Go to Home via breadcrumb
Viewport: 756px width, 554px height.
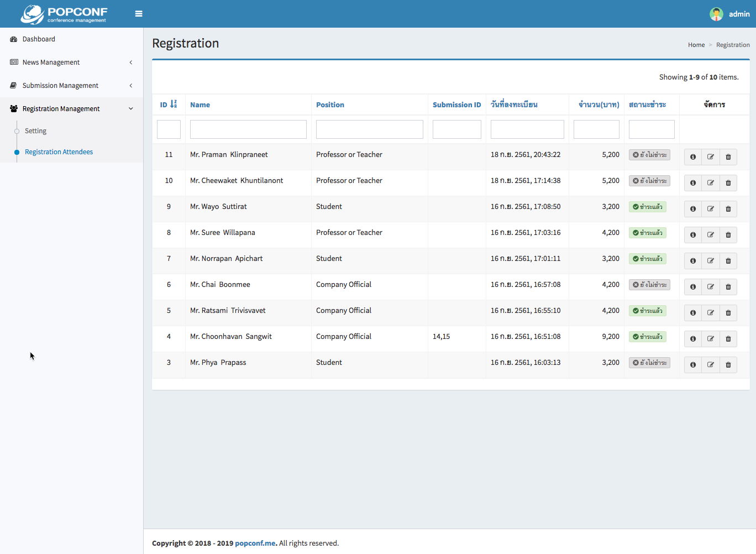click(x=696, y=45)
